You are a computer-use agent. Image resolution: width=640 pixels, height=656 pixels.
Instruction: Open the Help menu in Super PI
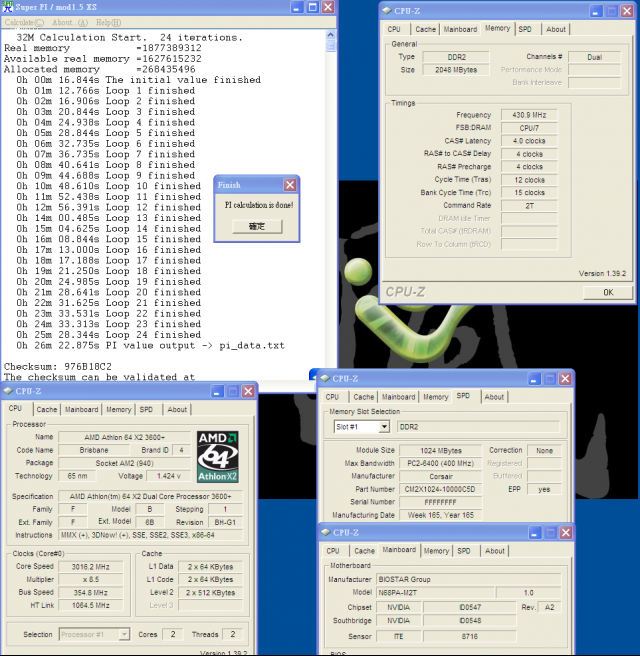pos(108,22)
